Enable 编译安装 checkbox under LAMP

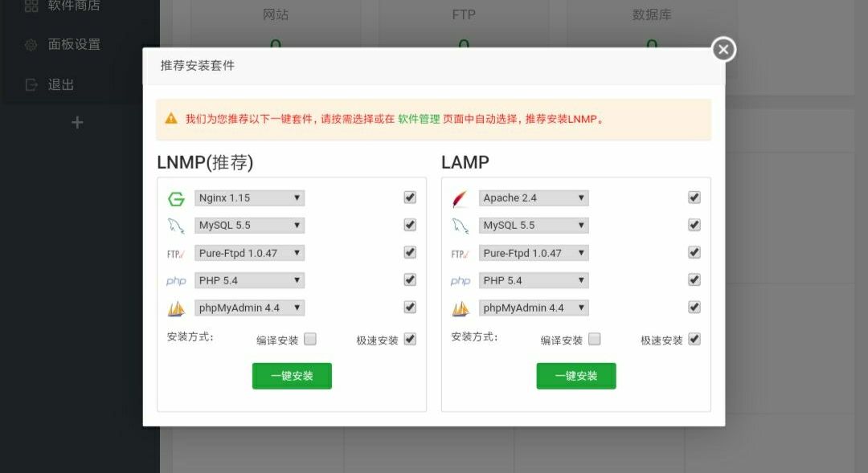point(594,339)
